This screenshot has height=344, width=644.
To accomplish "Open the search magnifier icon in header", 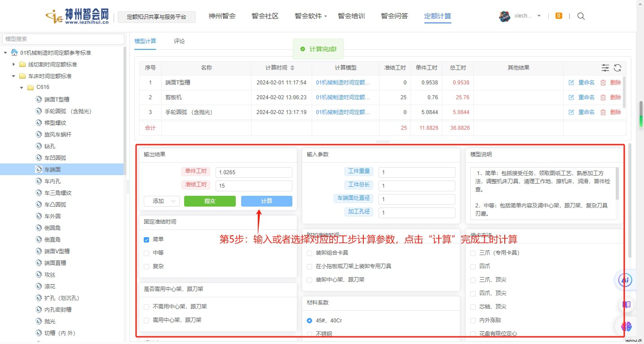I will (x=581, y=16).
